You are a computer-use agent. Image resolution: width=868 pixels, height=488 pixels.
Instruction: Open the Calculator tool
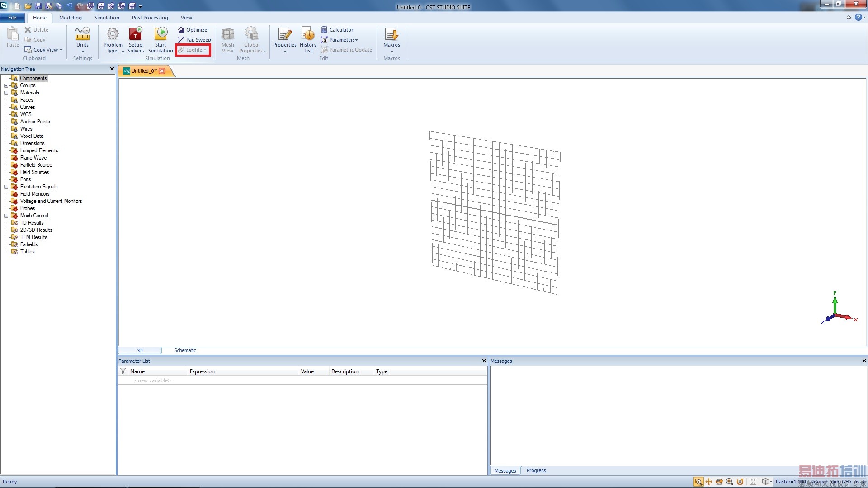(x=336, y=30)
